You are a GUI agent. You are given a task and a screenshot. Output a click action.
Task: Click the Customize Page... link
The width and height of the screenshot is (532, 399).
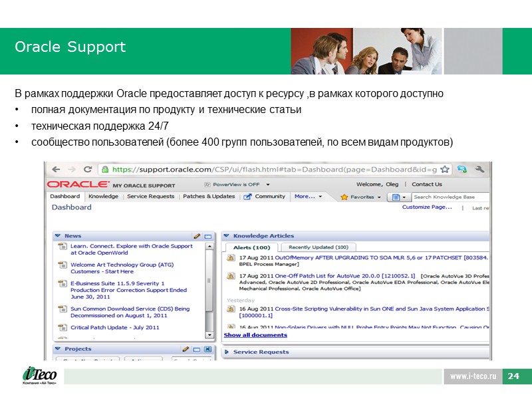coord(427,207)
